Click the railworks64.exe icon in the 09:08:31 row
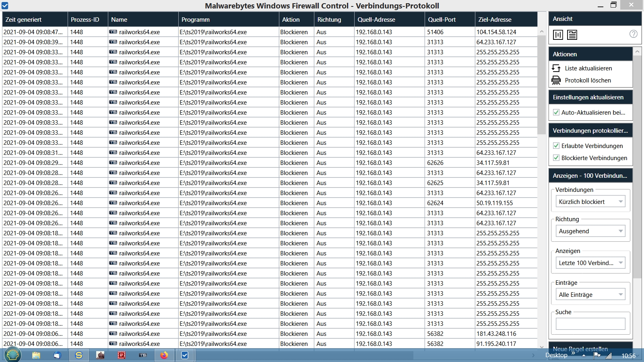Viewport: 644px width, 362px height. tap(113, 152)
